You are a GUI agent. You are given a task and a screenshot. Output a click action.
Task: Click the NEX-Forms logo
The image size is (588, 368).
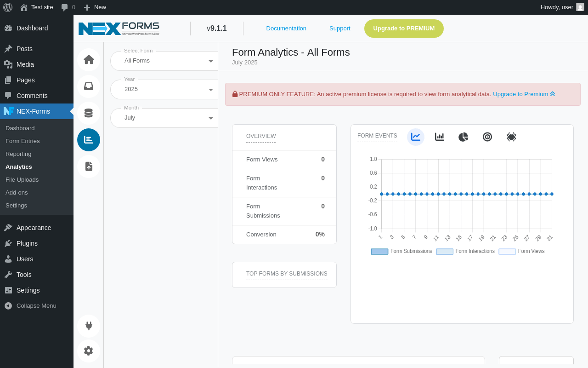click(119, 29)
